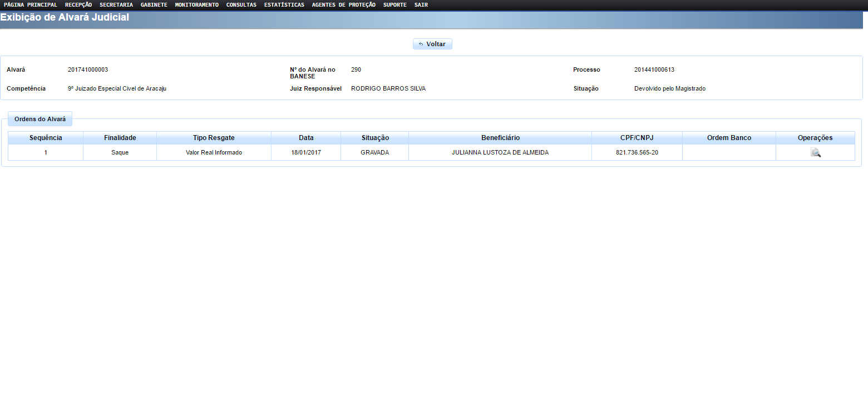This screenshot has height=393, width=868.
Task: Open the Estatísticas menu
Action: click(x=284, y=5)
